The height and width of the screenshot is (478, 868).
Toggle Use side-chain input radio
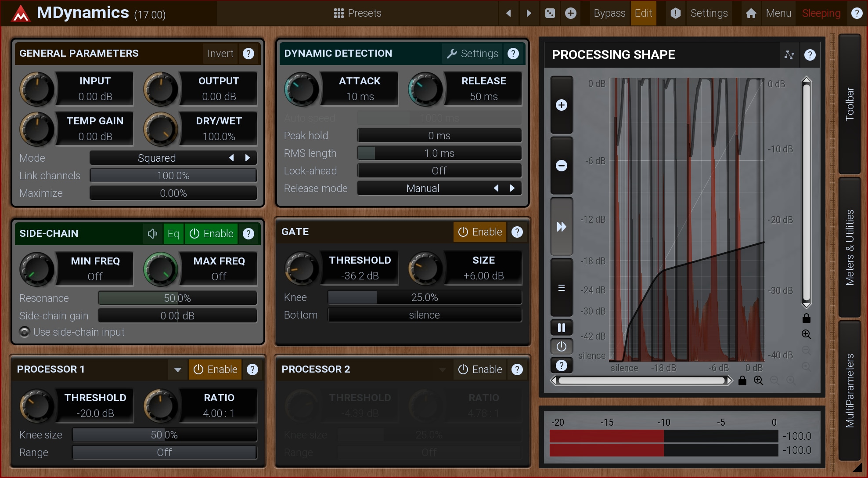click(25, 332)
